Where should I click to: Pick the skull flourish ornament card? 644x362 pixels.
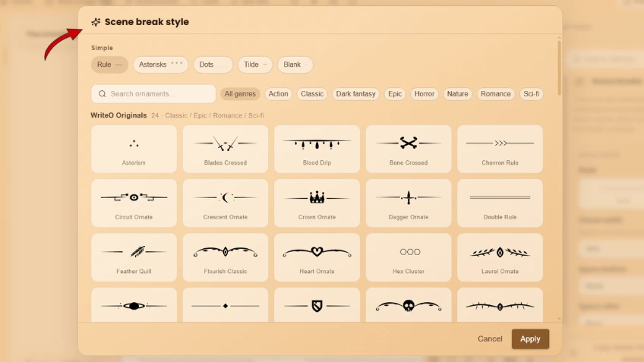[409, 305]
